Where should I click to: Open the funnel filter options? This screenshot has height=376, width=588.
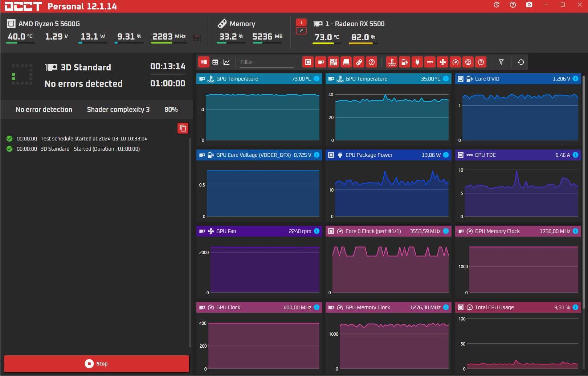pos(501,62)
